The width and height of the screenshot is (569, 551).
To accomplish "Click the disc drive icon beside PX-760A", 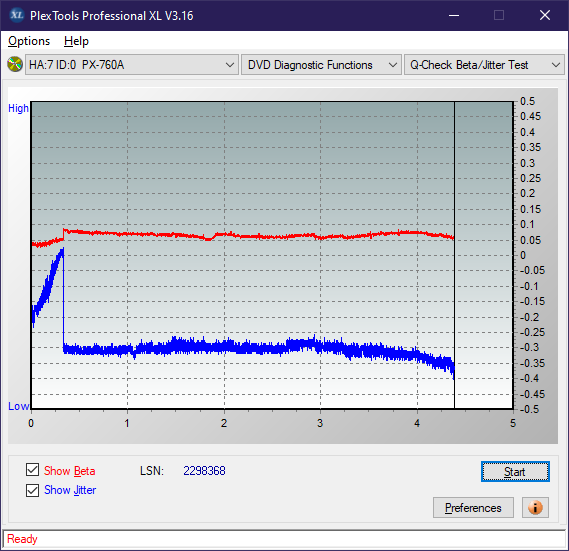I will (15, 65).
